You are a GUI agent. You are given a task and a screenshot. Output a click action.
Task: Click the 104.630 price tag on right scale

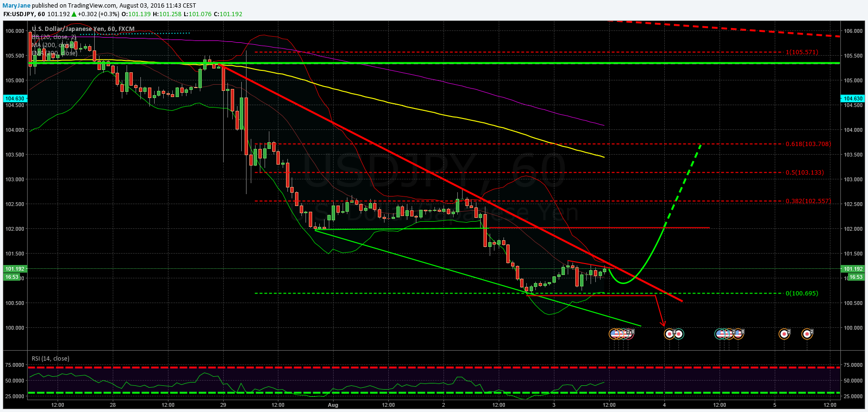click(x=853, y=98)
